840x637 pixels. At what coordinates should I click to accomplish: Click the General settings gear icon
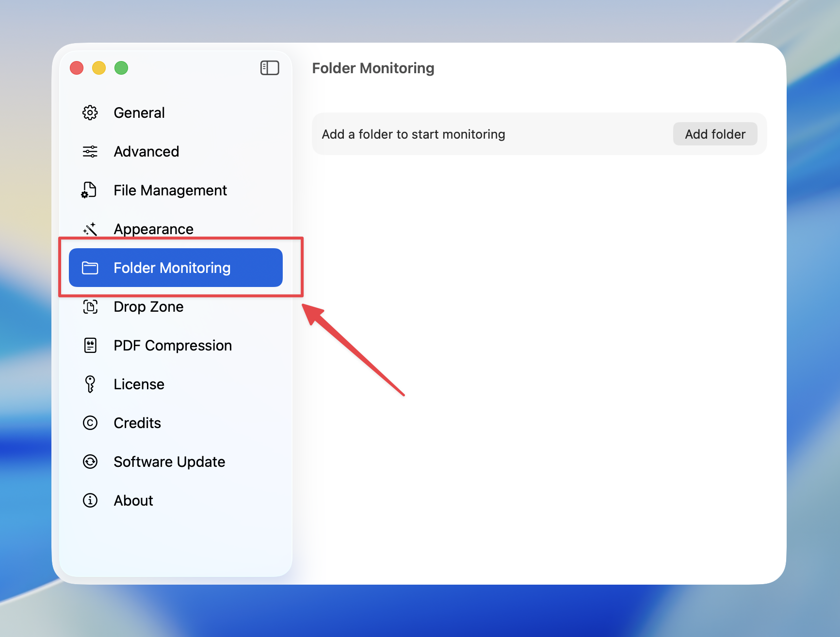pos(90,112)
